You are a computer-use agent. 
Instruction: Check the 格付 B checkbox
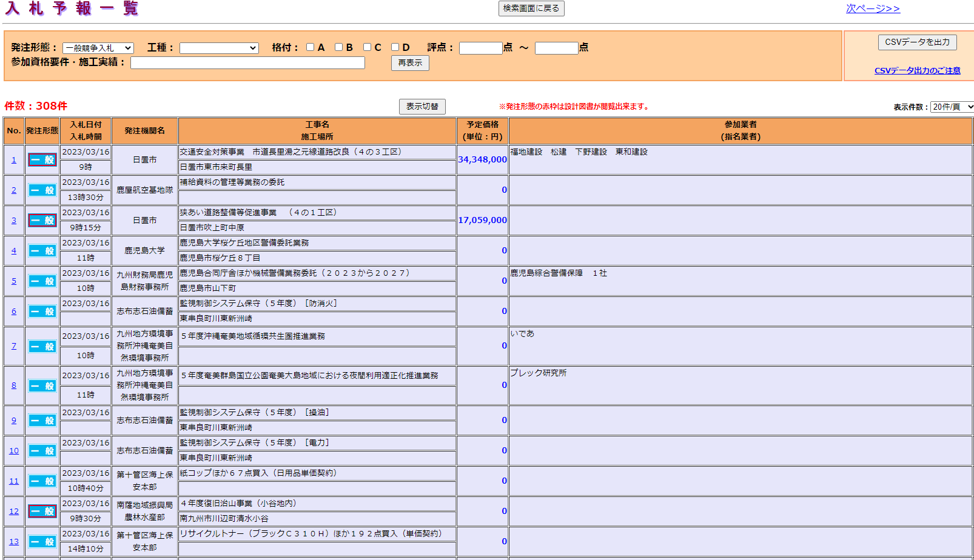tap(339, 47)
